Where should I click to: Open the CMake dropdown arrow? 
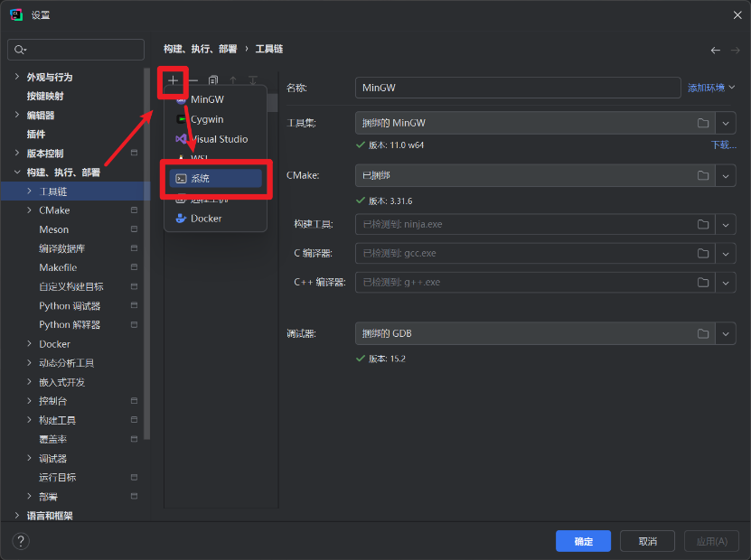(x=726, y=175)
